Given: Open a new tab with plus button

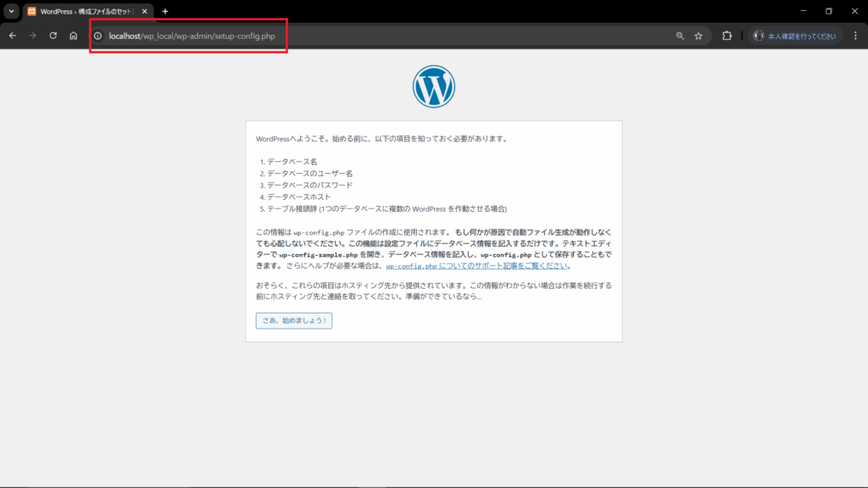Looking at the screenshot, I should [165, 11].
